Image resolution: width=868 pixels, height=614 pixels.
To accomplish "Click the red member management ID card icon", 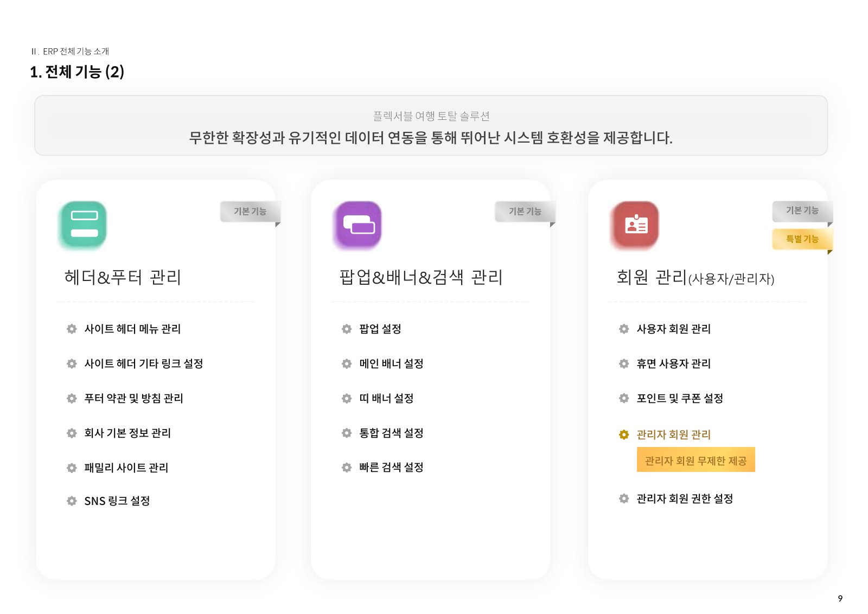I will 635,225.
